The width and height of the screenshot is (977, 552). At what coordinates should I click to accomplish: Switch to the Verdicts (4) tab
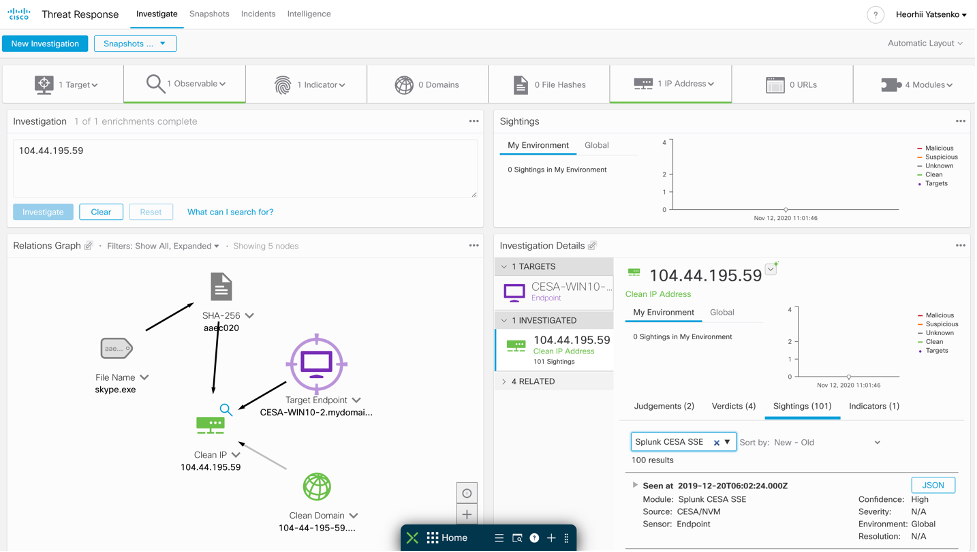(x=733, y=406)
